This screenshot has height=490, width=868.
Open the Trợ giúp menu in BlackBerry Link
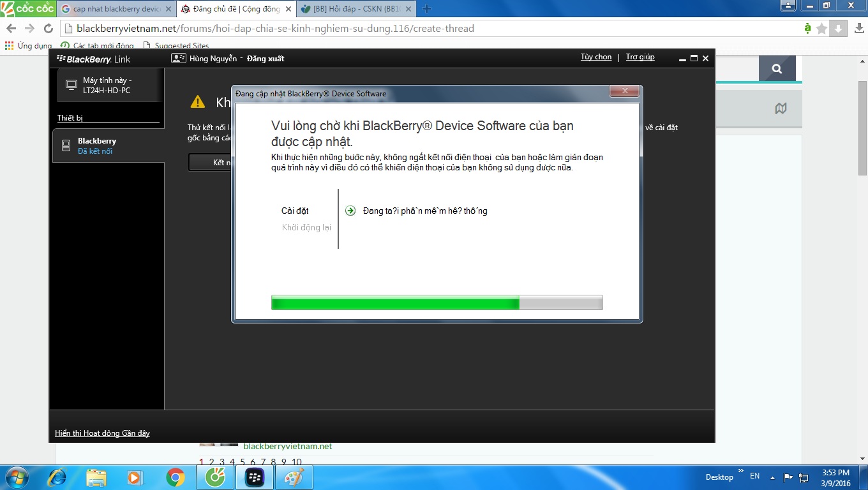pyautogui.click(x=640, y=57)
